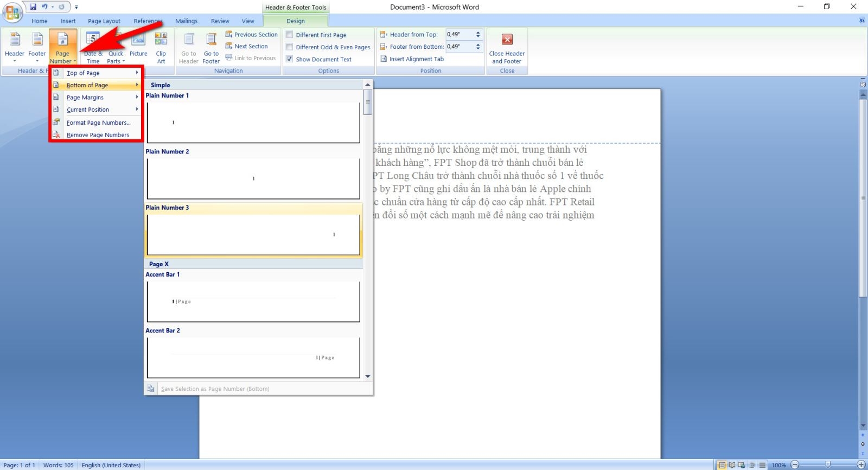The width and height of the screenshot is (868, 470).
Task: Click the gallery scrollbar up arrow
Action: click(x=368, y=85)
